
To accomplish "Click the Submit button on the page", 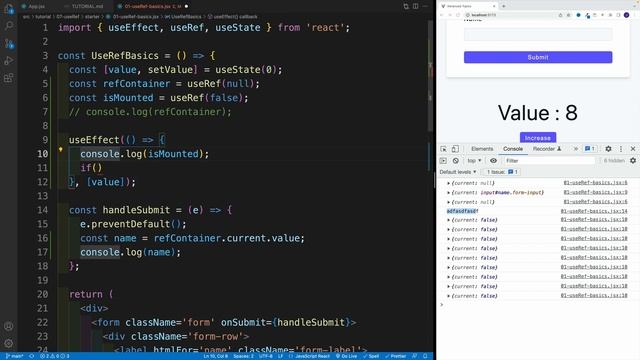I will (x=538, y=57).
